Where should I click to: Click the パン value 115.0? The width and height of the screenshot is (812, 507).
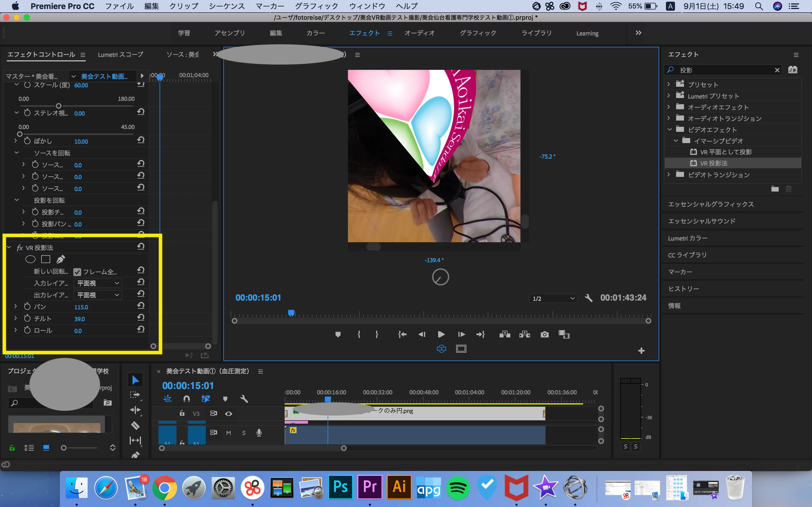81,307
